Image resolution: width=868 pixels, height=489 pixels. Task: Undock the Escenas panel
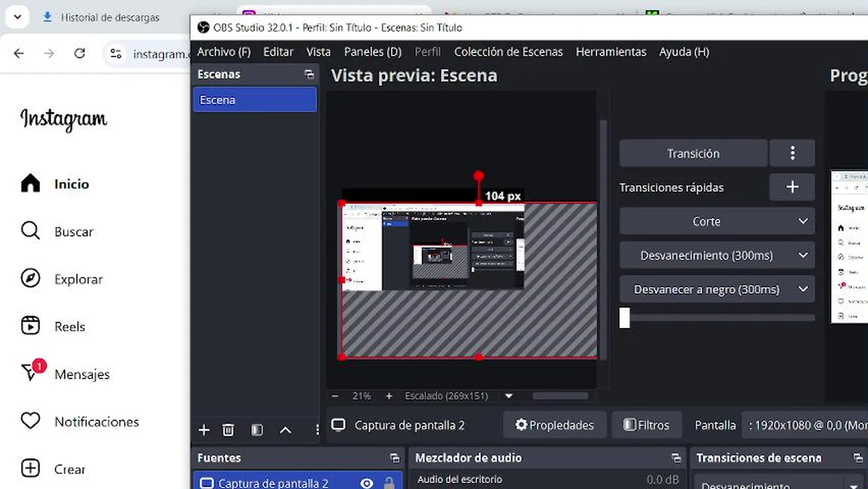[x=309, y=75]
